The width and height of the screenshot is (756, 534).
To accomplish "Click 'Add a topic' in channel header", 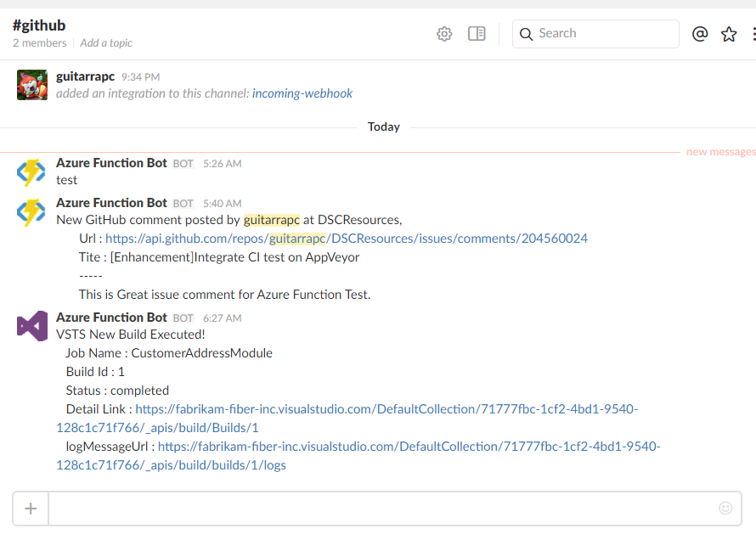I will click(x=106, y=43).
